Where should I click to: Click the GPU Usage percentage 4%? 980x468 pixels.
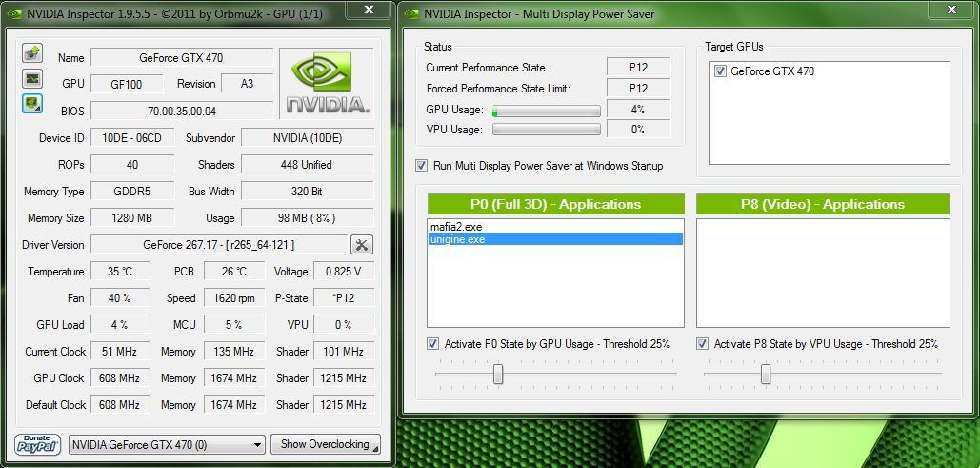pyautogui.click(x=639, y=110)
